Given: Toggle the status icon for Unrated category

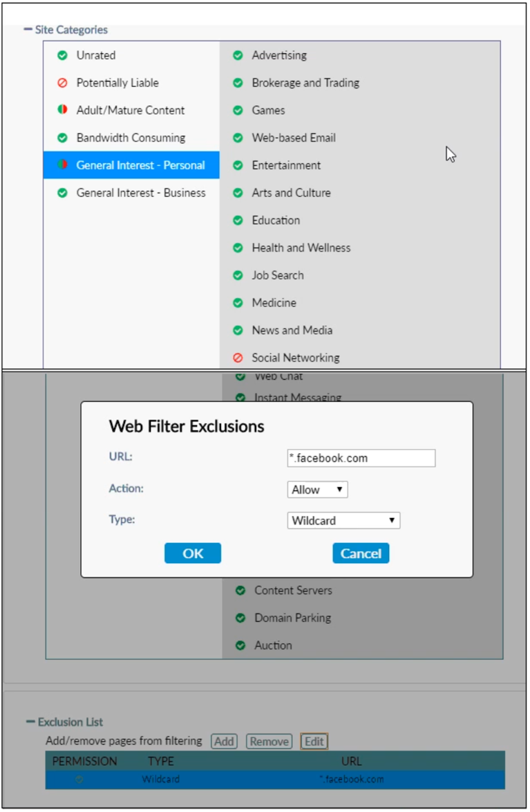Looking at the screenshot, I should coord(62,55).
